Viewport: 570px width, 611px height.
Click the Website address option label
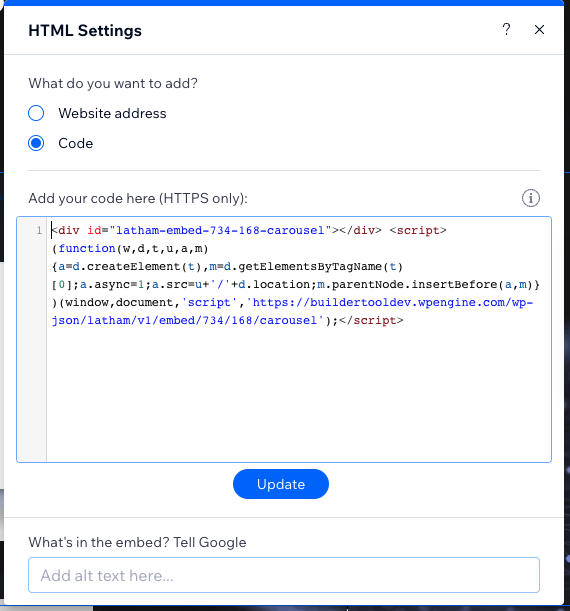coord(112,113)
